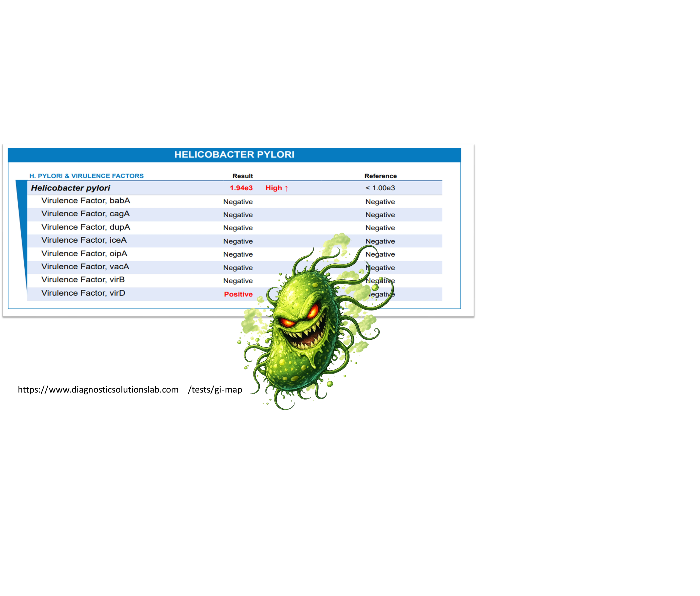Select the Virulence Factor, virB row
Viewport: 700px width, 596px height.
coord(83,280)
